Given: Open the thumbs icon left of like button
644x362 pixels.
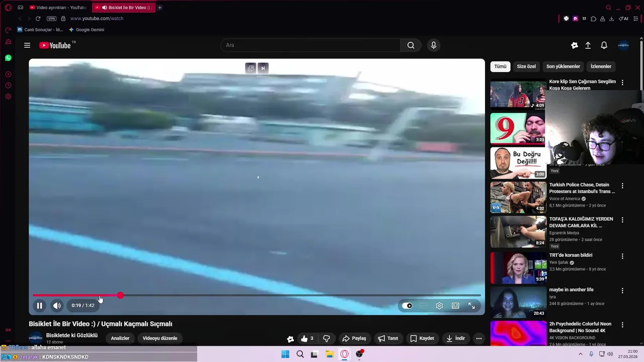Looking at the screenshot, I should (x=290, y=338).
